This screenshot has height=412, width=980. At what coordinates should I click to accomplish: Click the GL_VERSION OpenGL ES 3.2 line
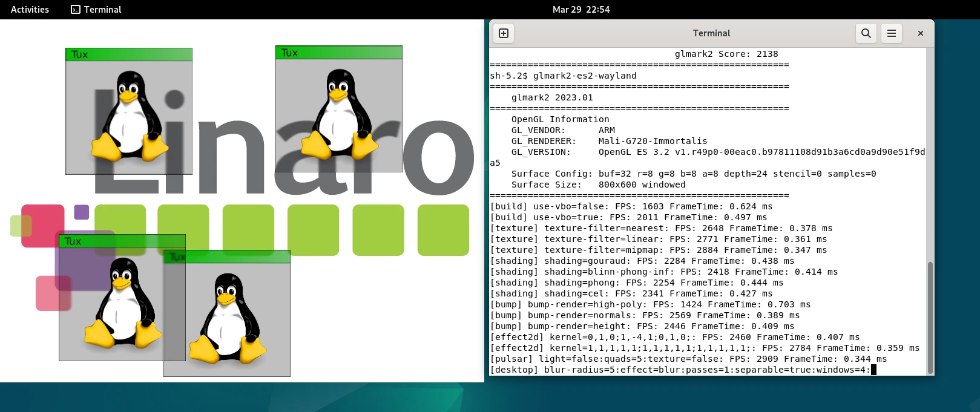[718, 152]
